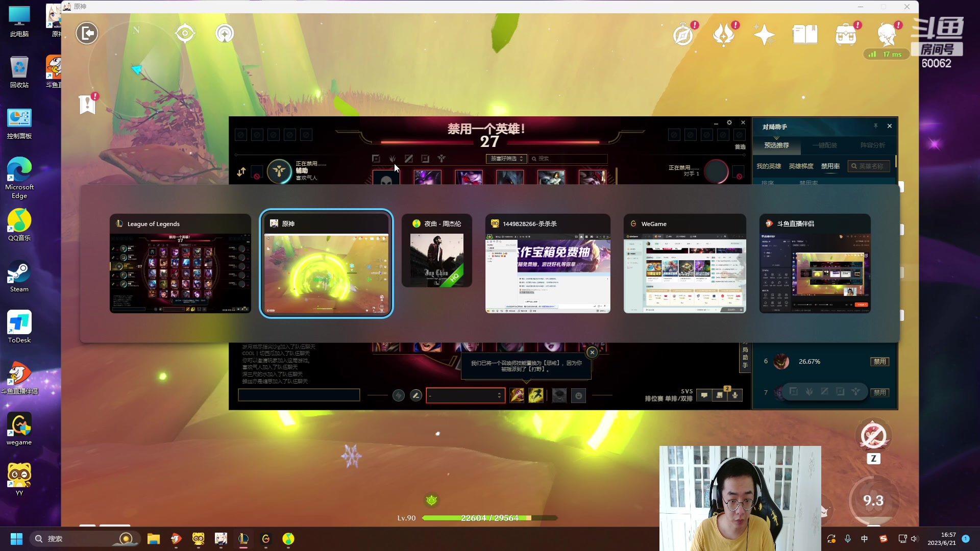The height and width of the screenshot is (551, 980).
Task: Select the 原神 window thumbnail
Action: pyautogui.click(x=327, y=264)
